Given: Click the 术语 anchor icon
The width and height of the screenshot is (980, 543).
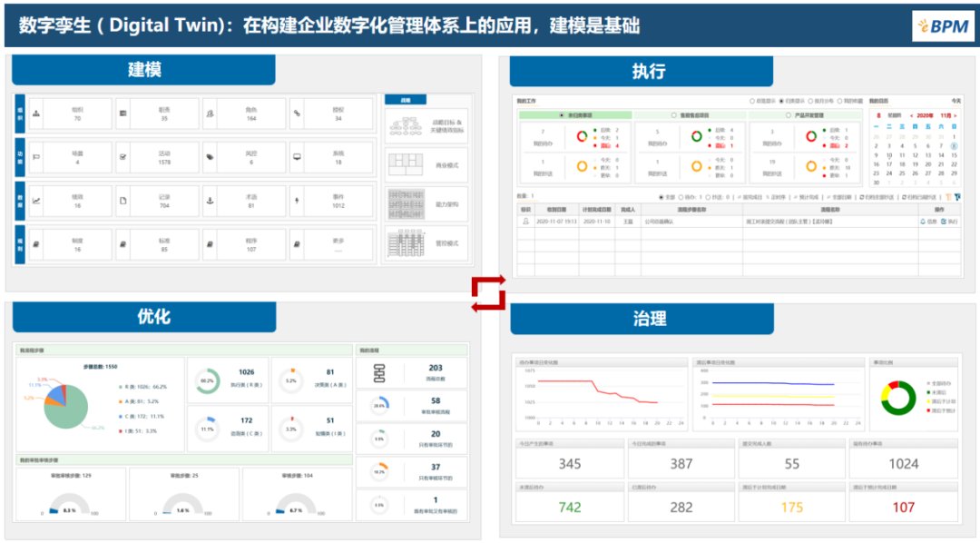Looking at the screenshot, I should coord(210,201).
